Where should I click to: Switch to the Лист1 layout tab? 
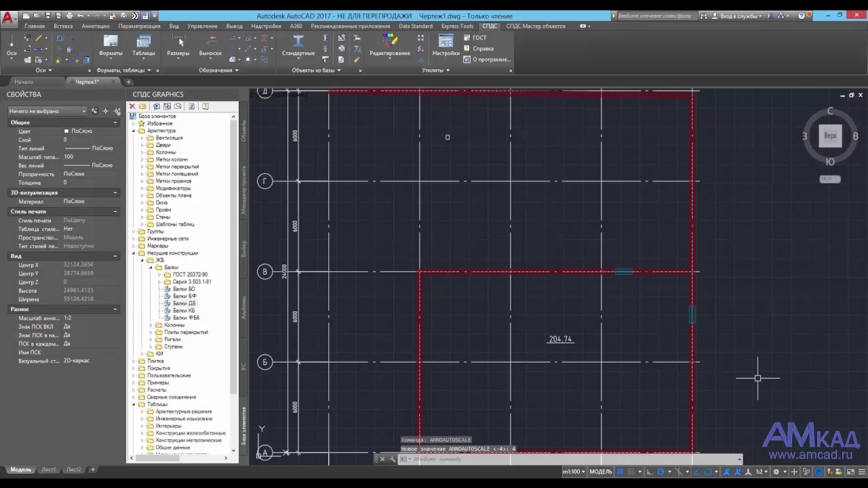49,470
